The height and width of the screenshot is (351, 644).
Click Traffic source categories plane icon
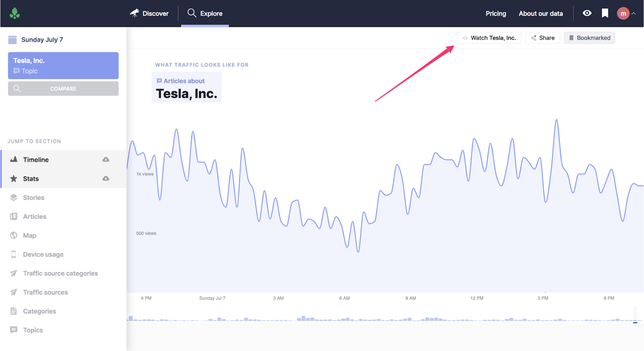tap(14, 273)
